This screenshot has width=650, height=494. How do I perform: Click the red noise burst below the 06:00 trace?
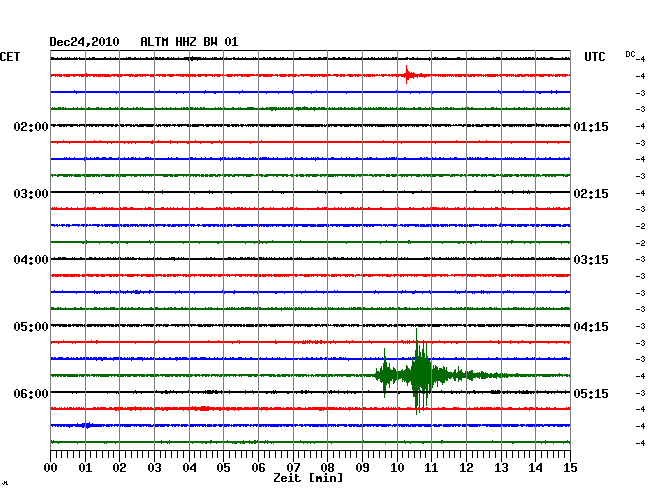click(x=204, y=409)
